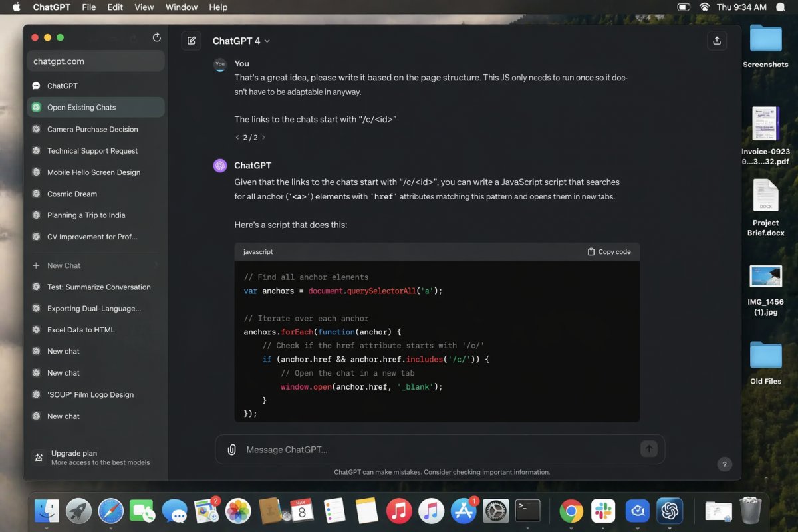Viewport: 798px width, 532px height.
Task: Click the share conversation icon
Action: (717, 41)
